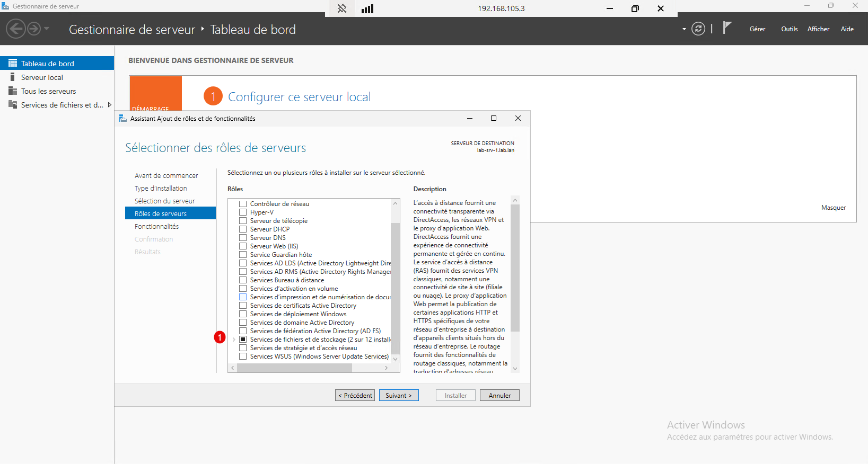Click the Suivant button
The height and width of the screenshot is (464, 868).
(399, 396)
